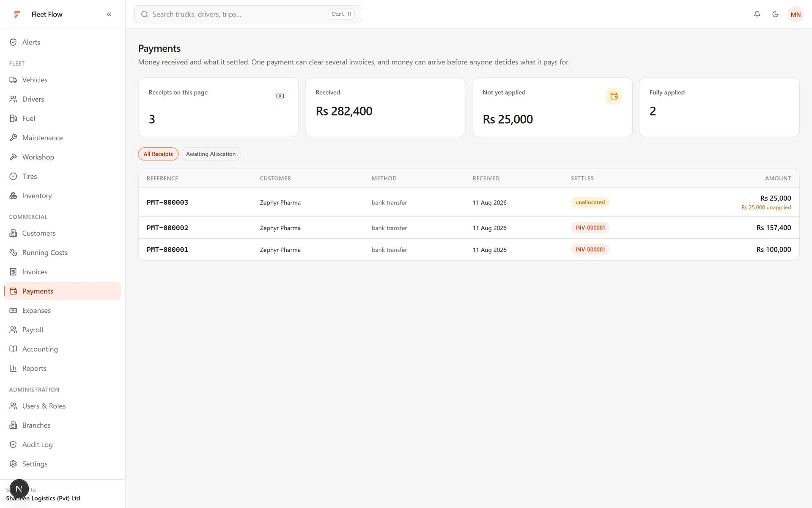Click the banknote icon on Receipts card

tap(280, 96)
